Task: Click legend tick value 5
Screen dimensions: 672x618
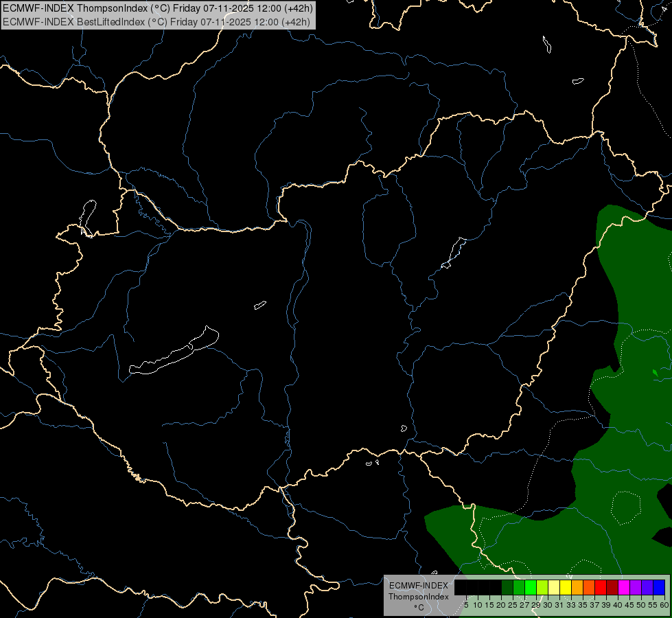Action: tap(466, 605)
